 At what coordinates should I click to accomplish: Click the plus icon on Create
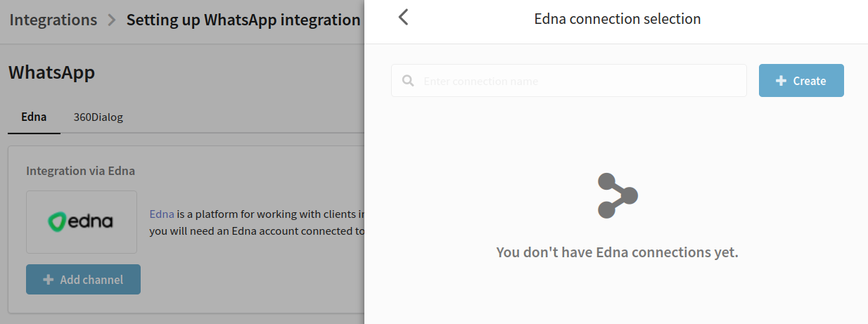[781, 81]
